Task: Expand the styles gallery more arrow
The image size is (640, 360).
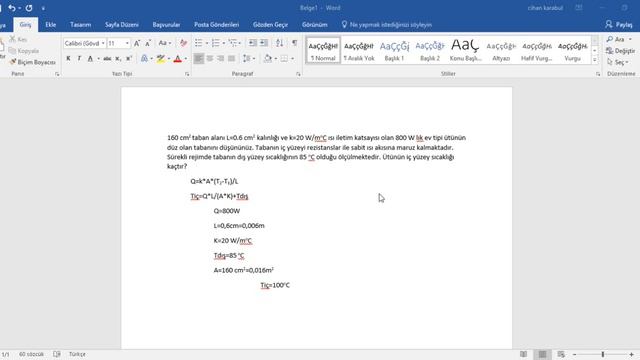Action: [x=595, y=60]
